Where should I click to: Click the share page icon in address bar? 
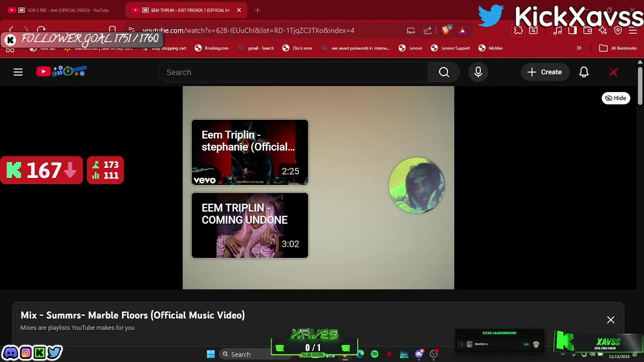click(428, 31)
